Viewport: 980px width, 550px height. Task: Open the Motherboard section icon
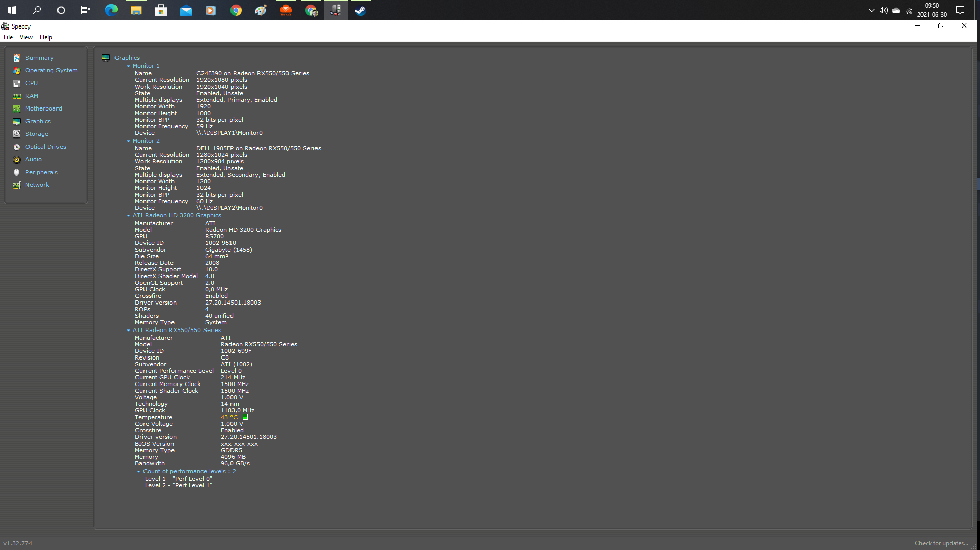pos(17,109)
